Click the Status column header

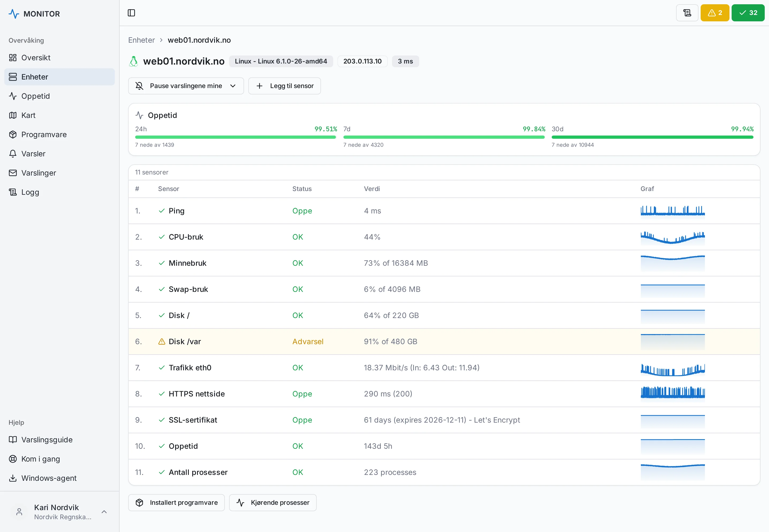click(302, 189)
